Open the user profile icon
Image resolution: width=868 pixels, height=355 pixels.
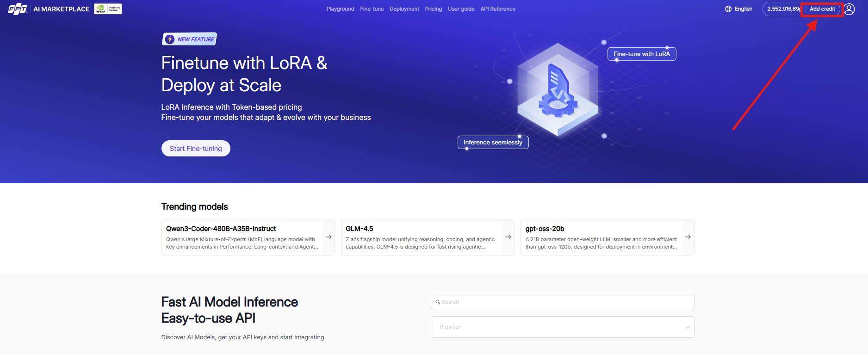849,9
